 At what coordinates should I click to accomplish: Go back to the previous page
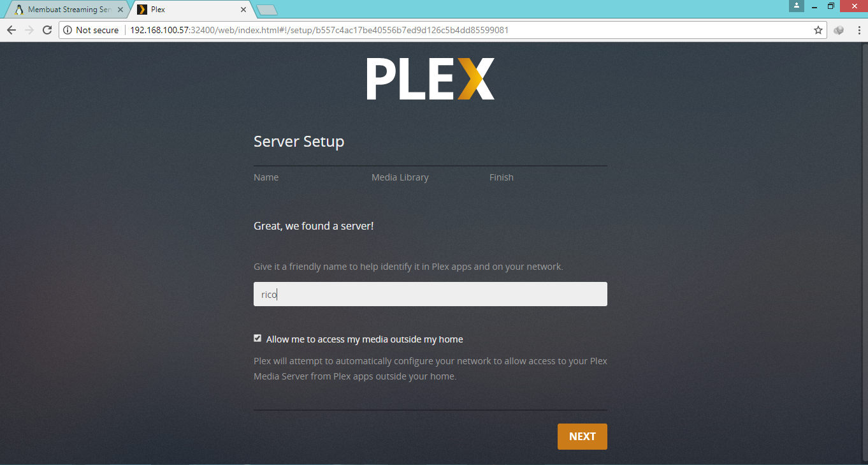pyautogui.click(x=11, y=30)
